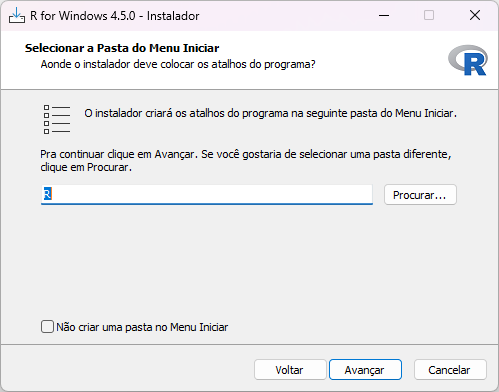Viewport: 499px width, 392px height.
Task: Continue installation with the Avançar button
Action: 365,370
